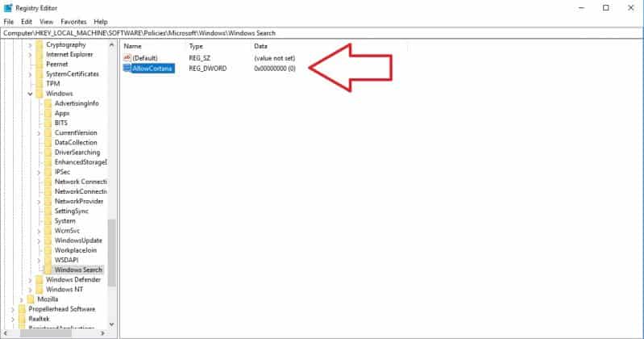Expand the Realtek key
Viewport: 644px width, 339px height.
[13, 320]
